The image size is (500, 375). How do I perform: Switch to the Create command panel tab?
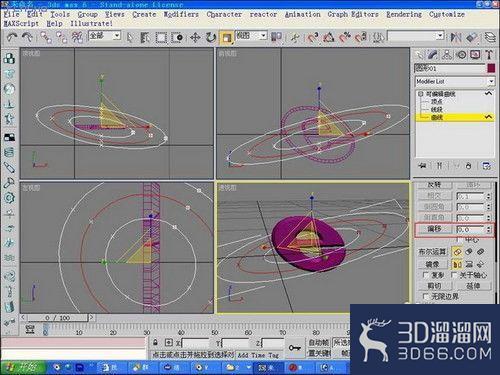pos(419,55)
